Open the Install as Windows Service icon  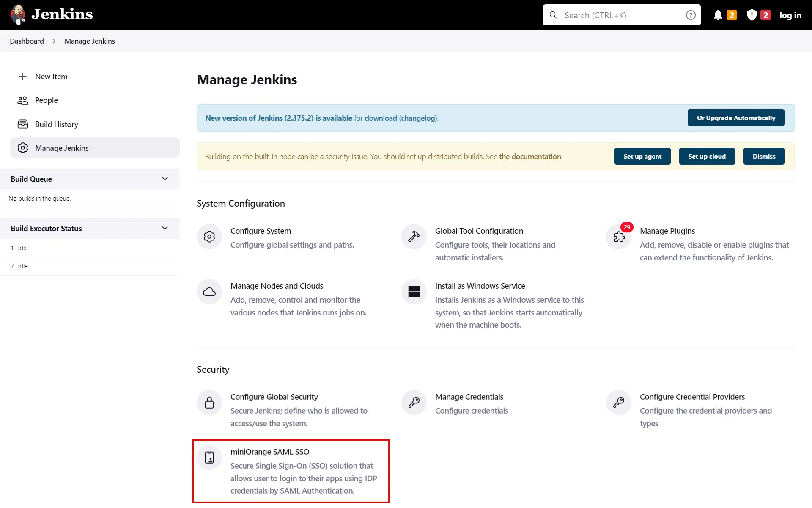click(414, 292)
